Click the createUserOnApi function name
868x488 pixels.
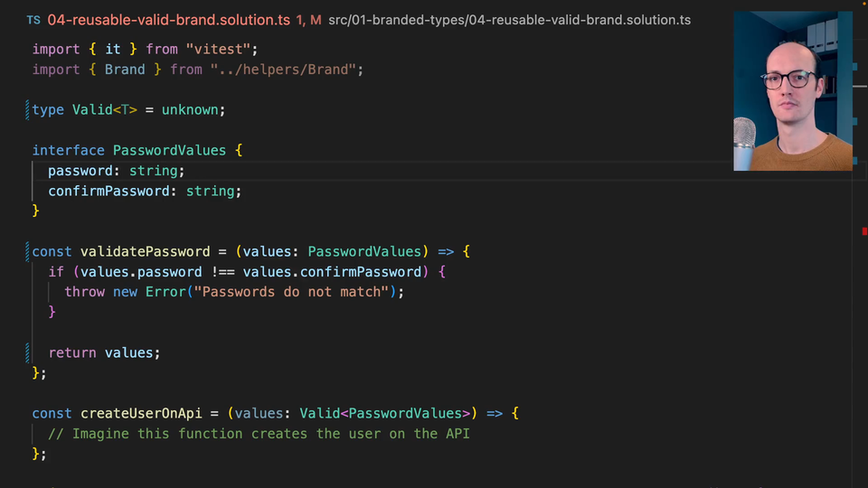[x=140, y=413]
